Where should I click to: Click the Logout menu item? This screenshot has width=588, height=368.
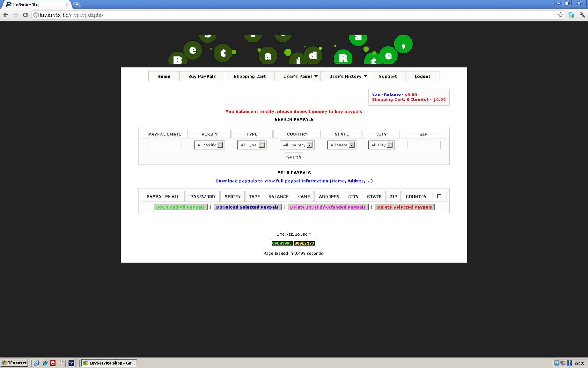click(423, 76)
